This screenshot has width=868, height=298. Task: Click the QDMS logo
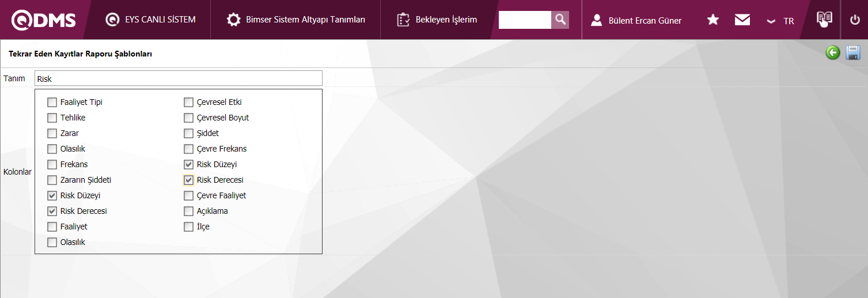coord(44,20)
